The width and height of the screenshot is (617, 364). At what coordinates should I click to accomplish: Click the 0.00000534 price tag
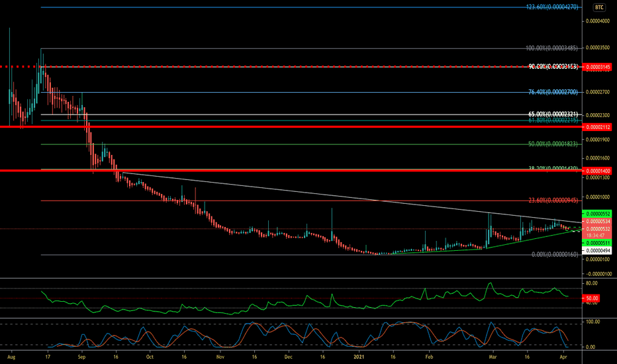[598, 222]
